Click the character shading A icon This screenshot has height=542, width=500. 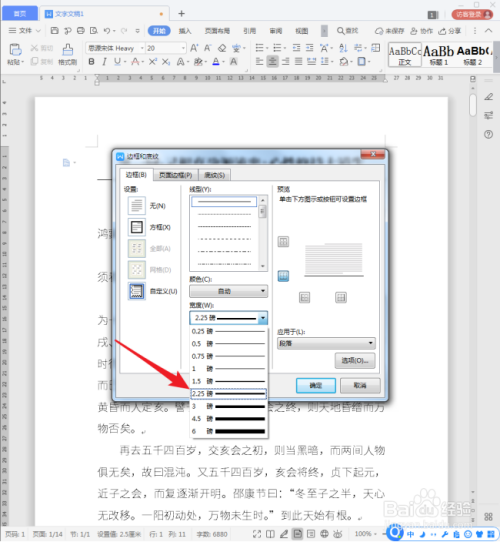[234, 62]
